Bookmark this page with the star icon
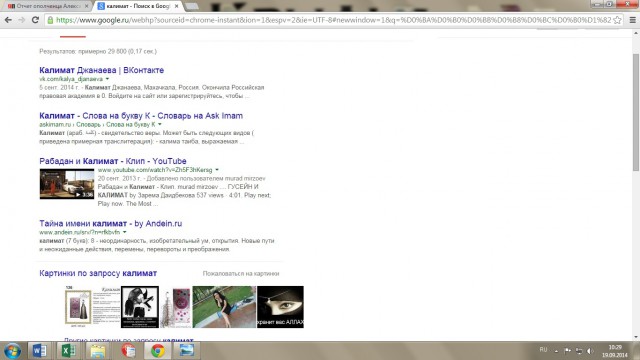Viewport: 640px width, 360px height. tap(618, 20)
